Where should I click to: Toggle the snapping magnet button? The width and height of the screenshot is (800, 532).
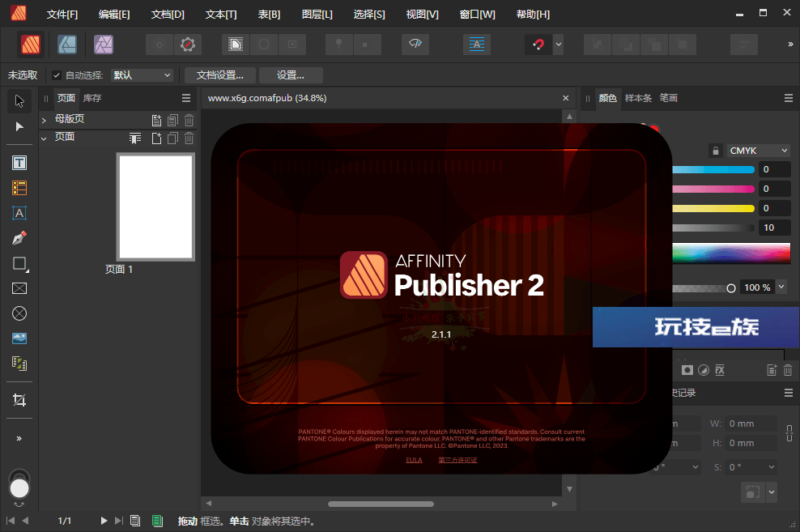(538, 45)
